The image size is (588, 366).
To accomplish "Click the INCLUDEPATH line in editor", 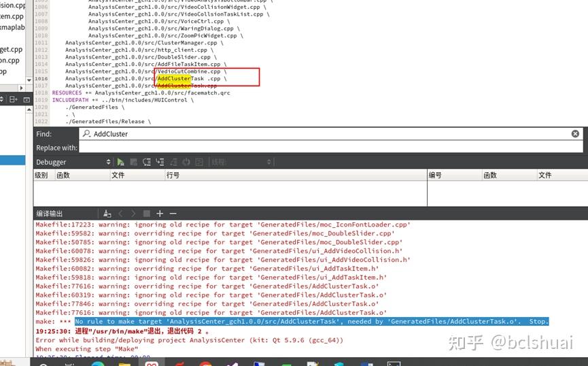I will click(123, 100).
